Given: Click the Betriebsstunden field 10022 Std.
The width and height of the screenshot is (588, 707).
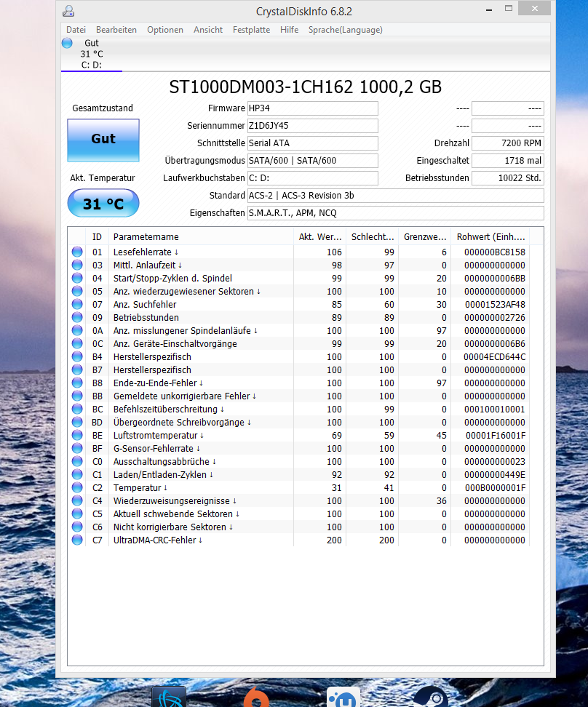Looking at the screenshot, I should pyautogui.click(x=508, y=178).
